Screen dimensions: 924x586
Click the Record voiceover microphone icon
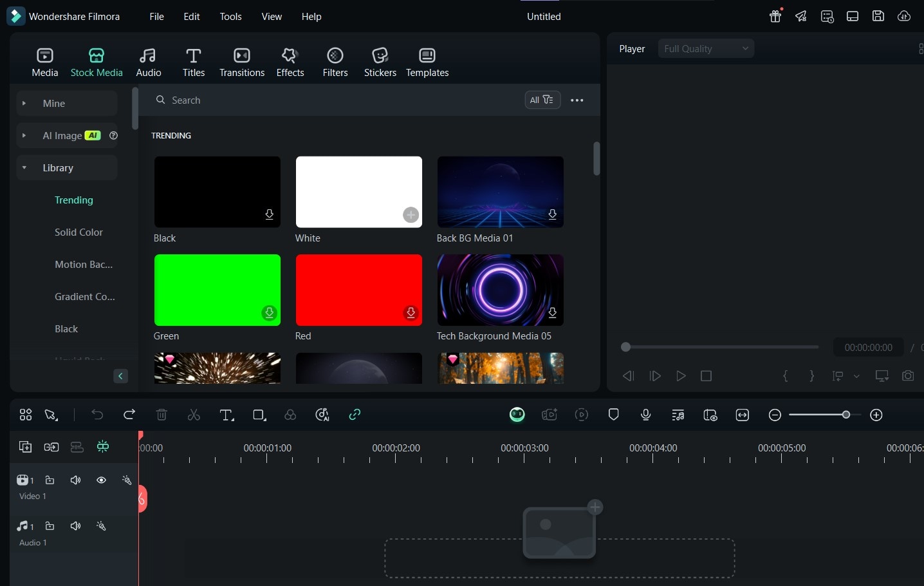646,415
